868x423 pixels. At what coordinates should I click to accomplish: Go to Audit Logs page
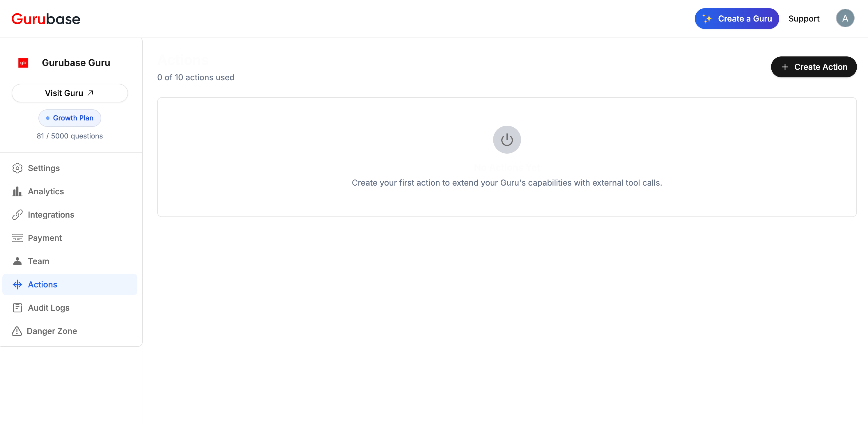click(49, 308)
